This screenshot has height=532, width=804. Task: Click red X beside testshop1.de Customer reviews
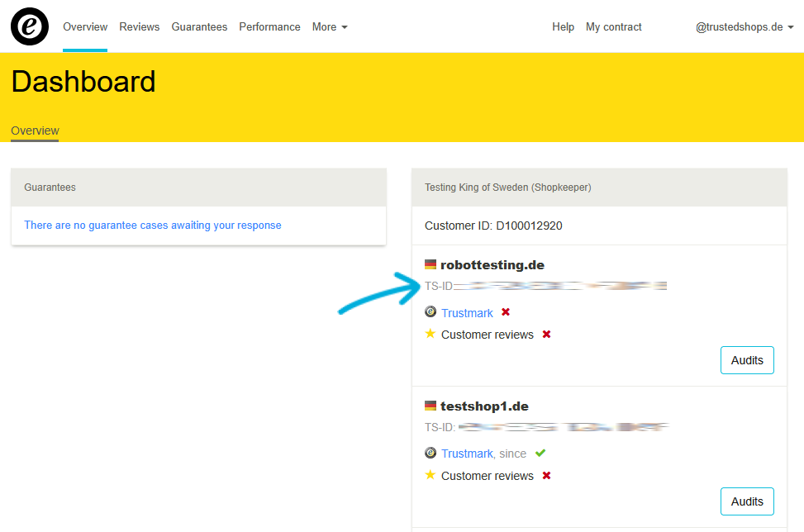pos(546,476)
